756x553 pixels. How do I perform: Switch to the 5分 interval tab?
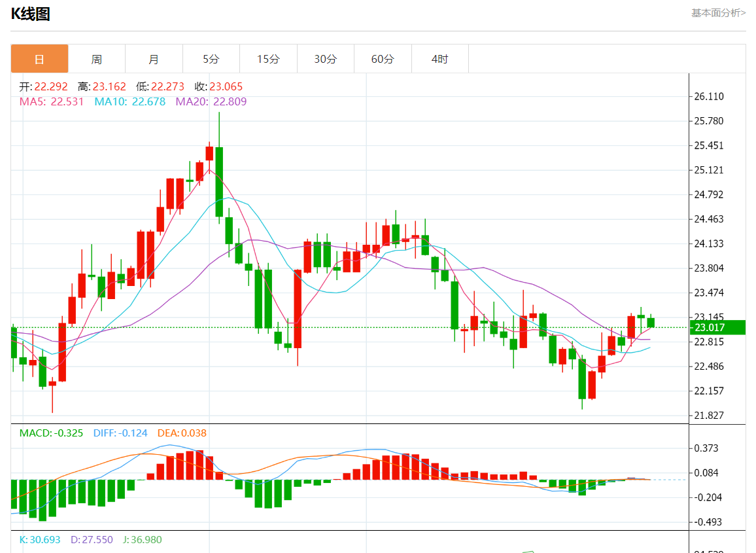point(211,59)
